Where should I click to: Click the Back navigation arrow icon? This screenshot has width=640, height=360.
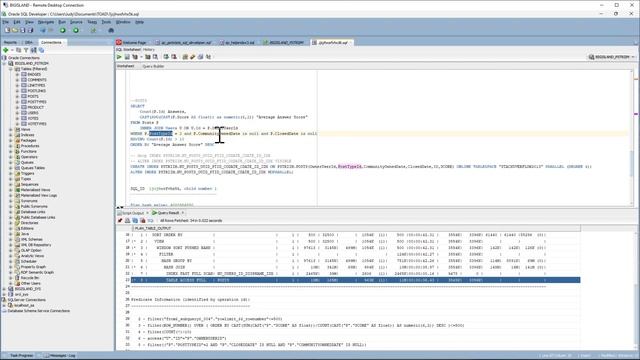point(43,30)
